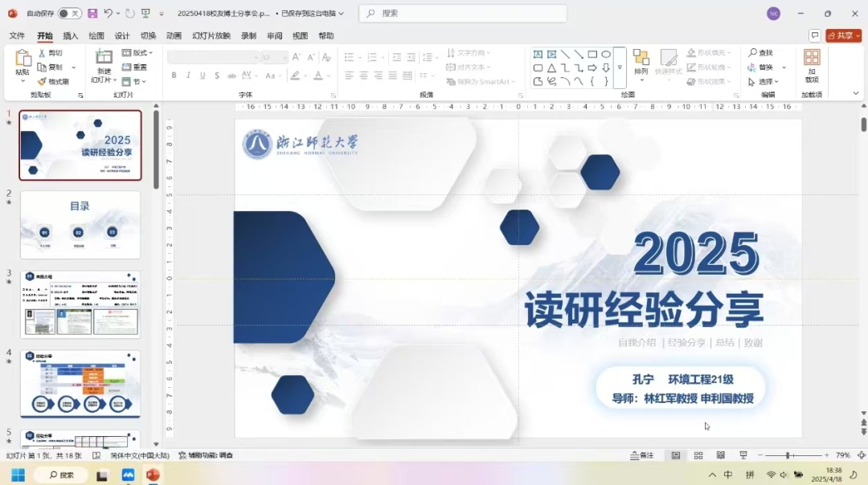Open the 文件 menu

click(x=17, y=36)
